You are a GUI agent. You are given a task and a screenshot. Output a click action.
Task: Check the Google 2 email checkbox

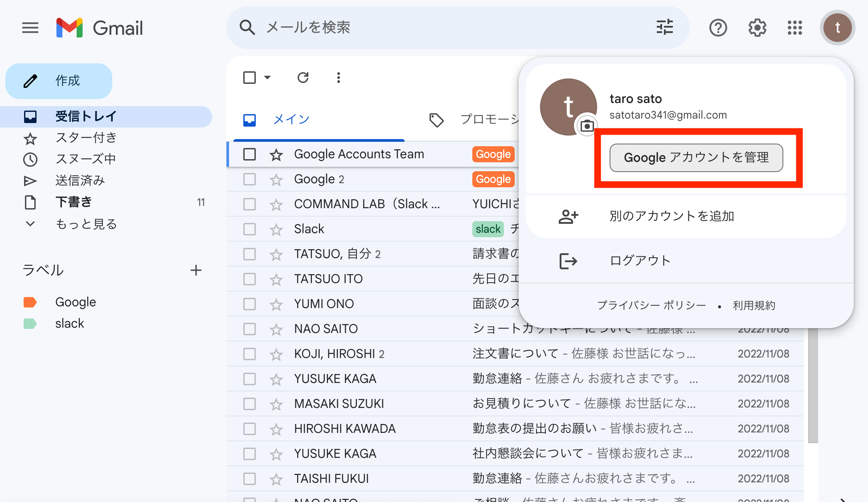[250, 179]
